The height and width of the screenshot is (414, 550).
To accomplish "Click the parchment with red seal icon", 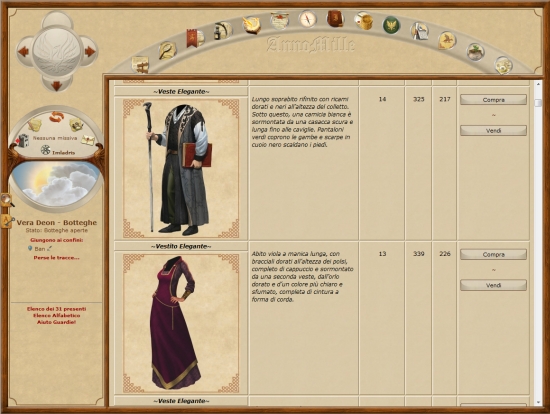I will click(x=280, y=20).
